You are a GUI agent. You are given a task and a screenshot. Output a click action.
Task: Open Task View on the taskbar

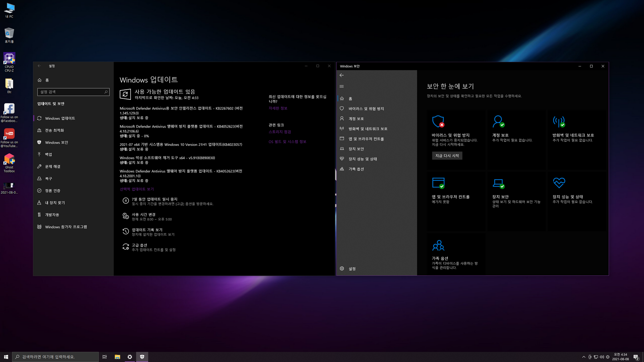[x=105, y=357]
